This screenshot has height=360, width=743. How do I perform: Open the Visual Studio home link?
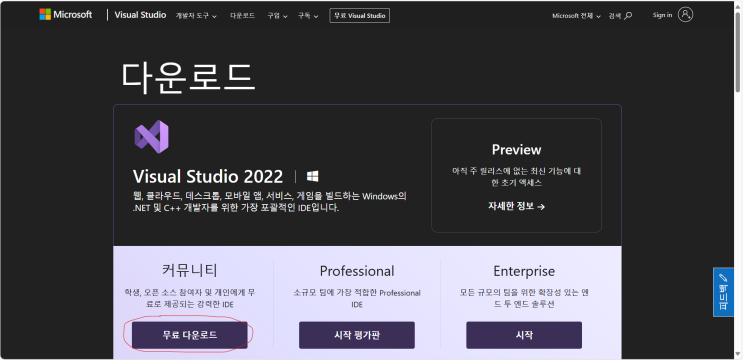click(140, 15)
